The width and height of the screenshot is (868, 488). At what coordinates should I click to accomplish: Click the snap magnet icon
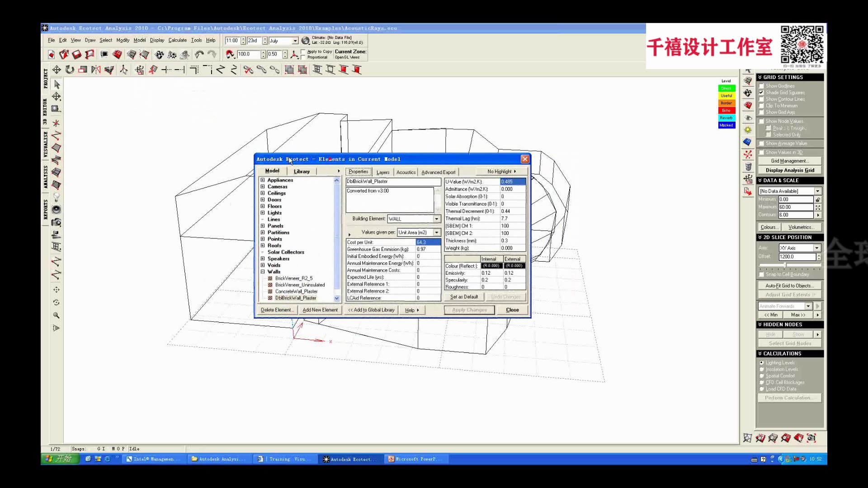coord(230,55)
